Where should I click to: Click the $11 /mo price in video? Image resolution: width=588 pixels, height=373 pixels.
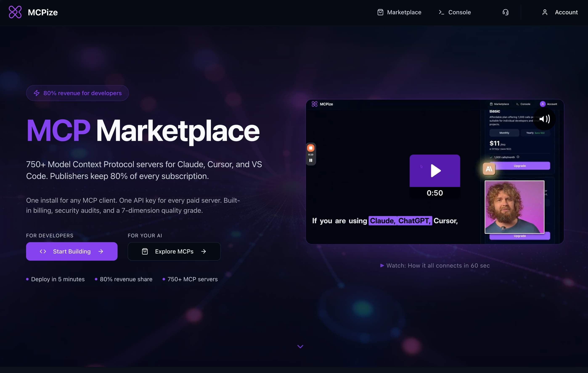coord(497,143)
